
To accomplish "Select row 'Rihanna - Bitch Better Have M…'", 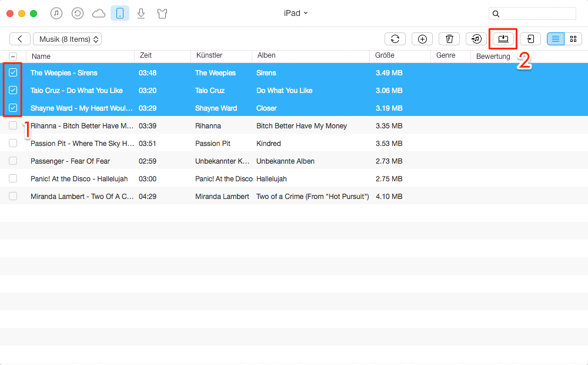I will click(x=294, y=126).
